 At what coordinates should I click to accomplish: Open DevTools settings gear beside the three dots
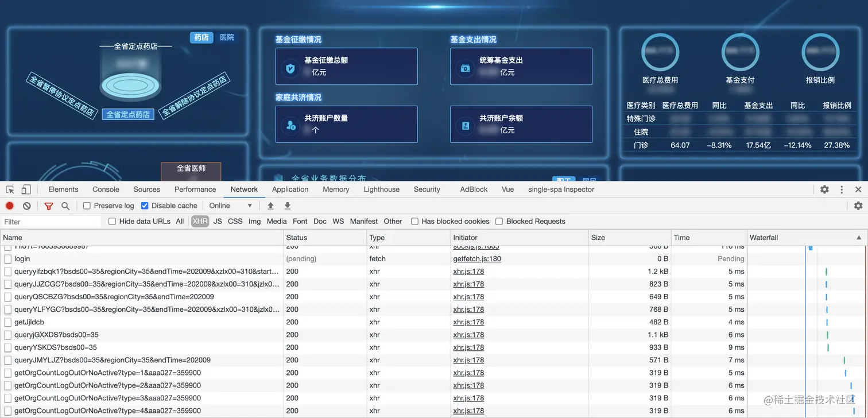pyautogui.click(x=824, y=189)
